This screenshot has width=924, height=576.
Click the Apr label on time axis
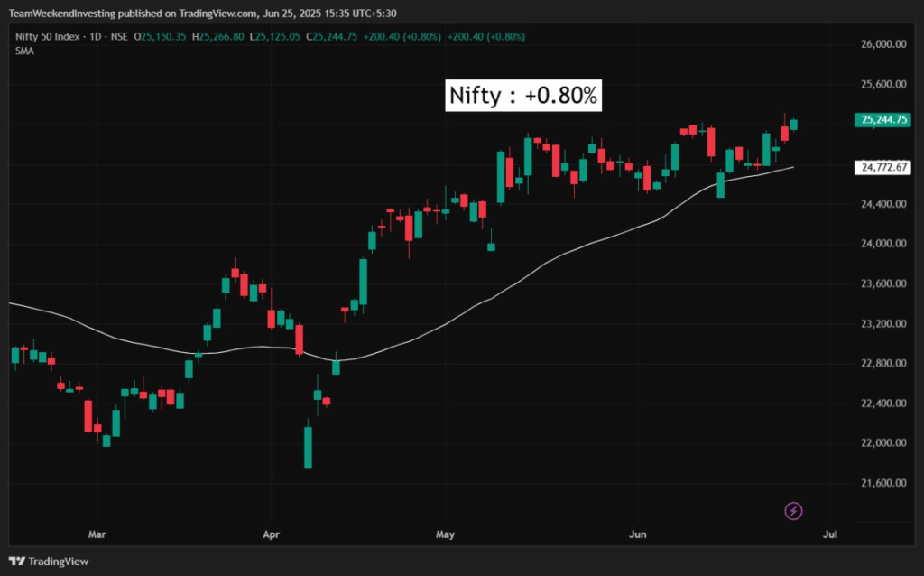270,534
